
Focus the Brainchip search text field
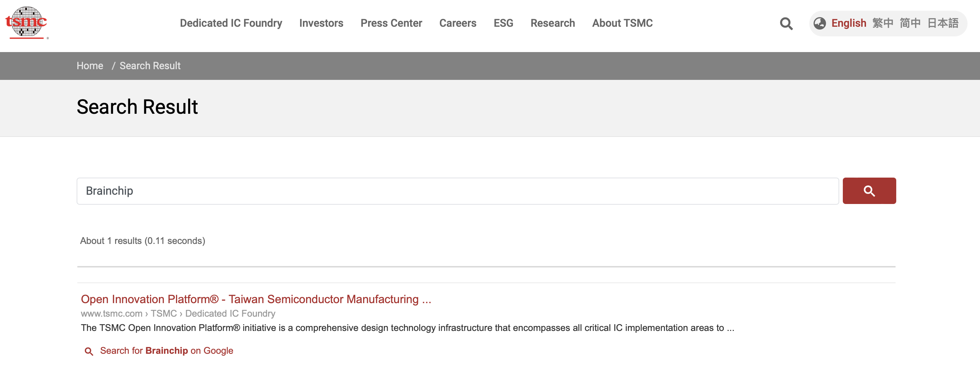pyautogui.click(x=457, y=191)
